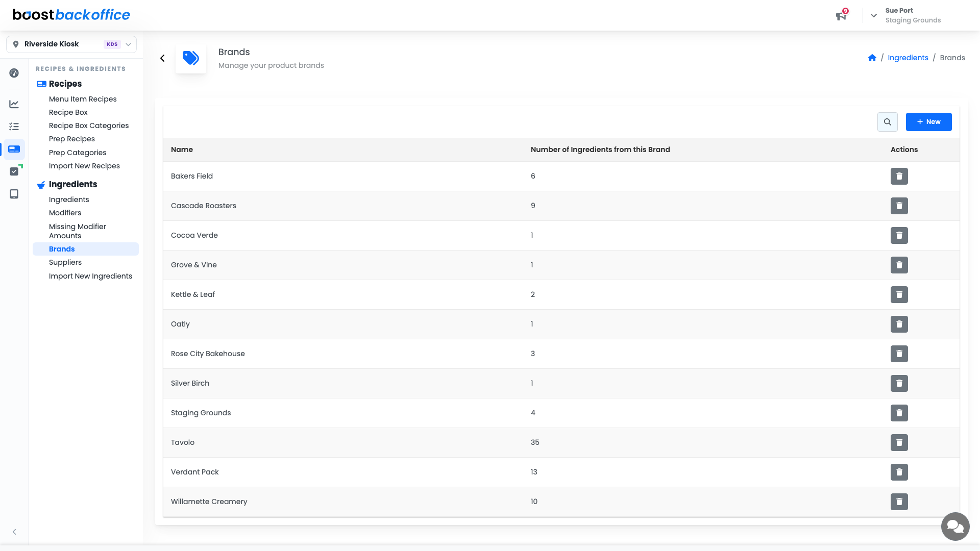Sort by Number of Ingredients column header

click(x=600, y=149)
